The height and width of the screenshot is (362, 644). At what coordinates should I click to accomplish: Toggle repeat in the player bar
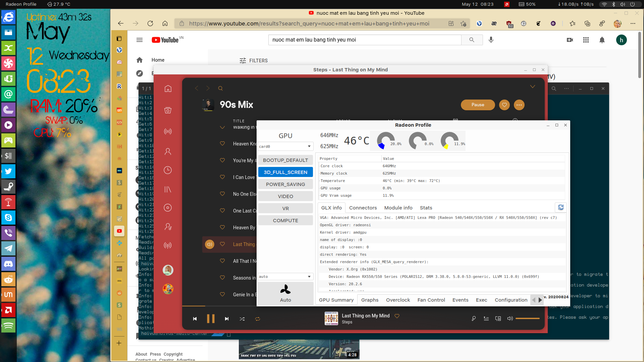258,319
